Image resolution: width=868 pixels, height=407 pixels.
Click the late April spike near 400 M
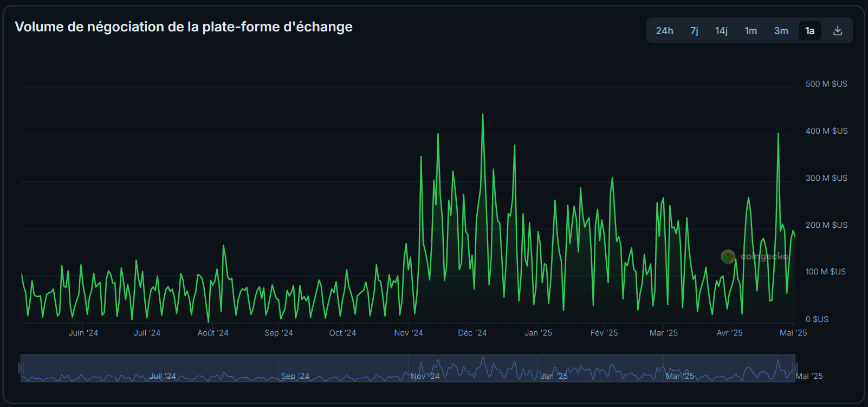tap(778, 134)
